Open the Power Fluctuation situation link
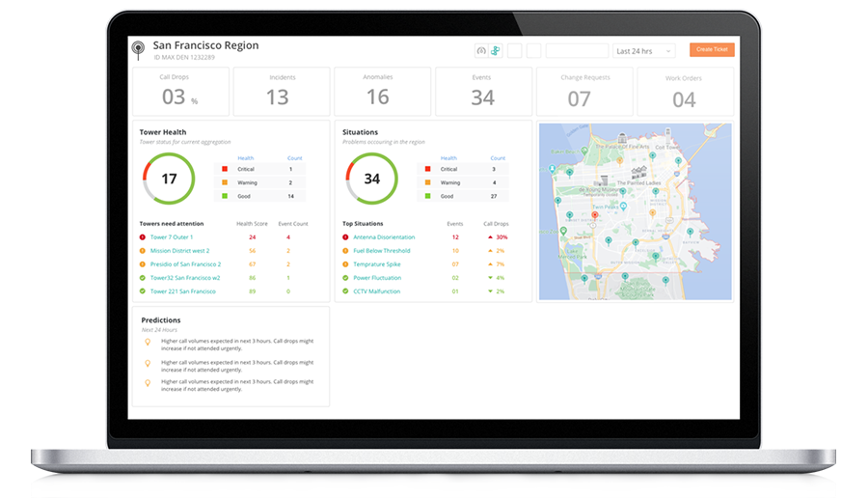This screenshot has width=868, height=498. click(376, 278)
